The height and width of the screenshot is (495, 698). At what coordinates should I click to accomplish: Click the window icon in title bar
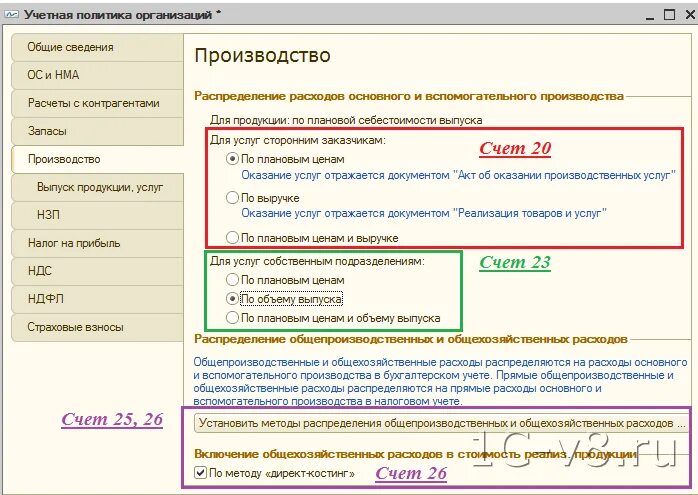tap(12, 15)
